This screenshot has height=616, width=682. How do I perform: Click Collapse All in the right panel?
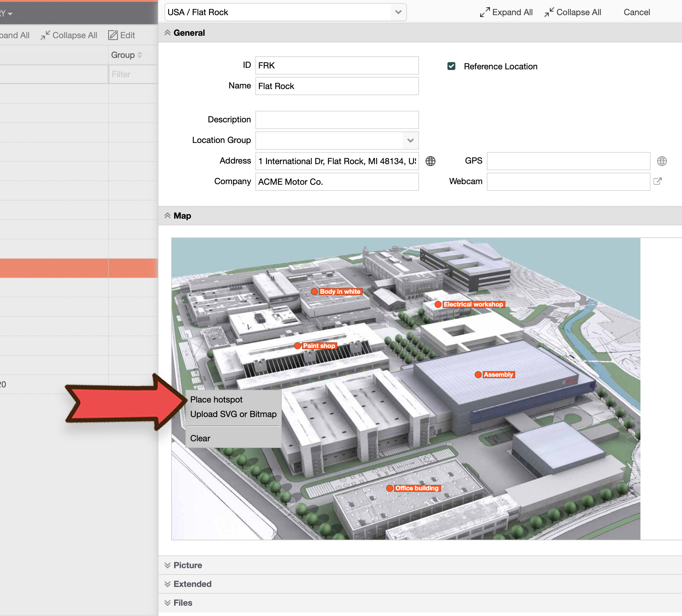coord(573,12)
